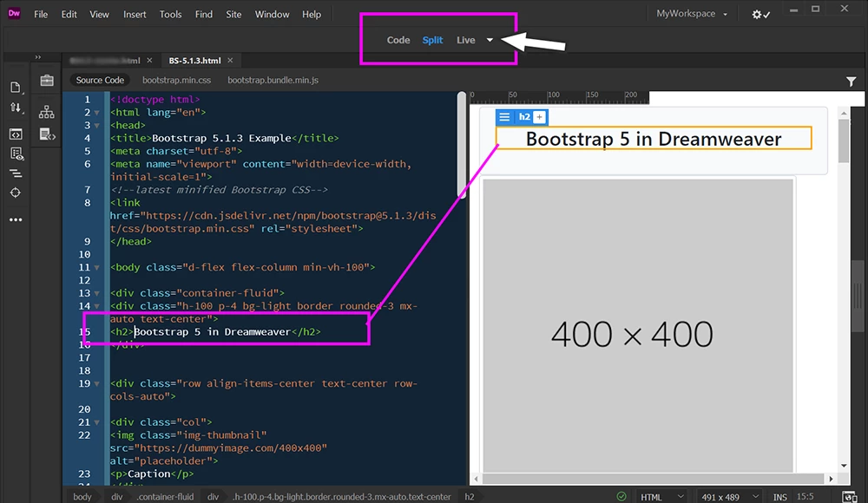Turn on Inspect mode eye icon

click(x=16, y=154)
